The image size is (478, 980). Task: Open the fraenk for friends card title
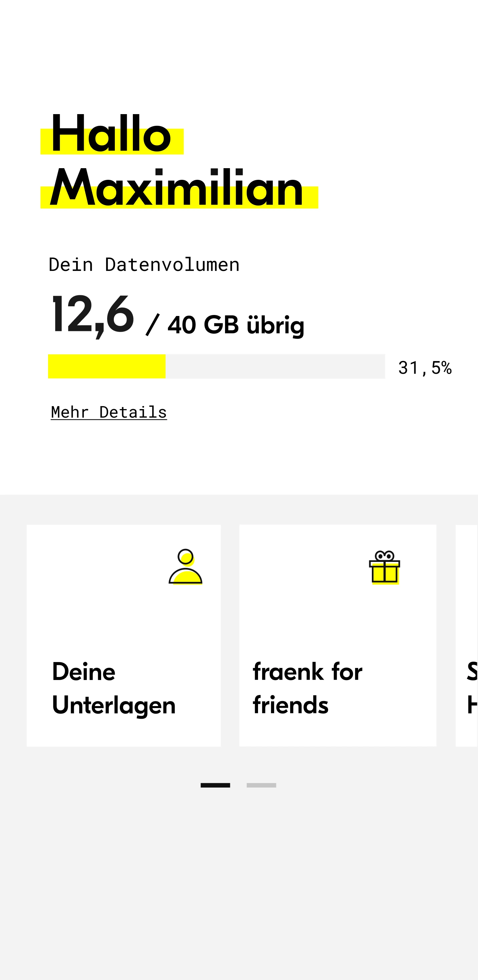pyautogui.click(x=307, y=688)
